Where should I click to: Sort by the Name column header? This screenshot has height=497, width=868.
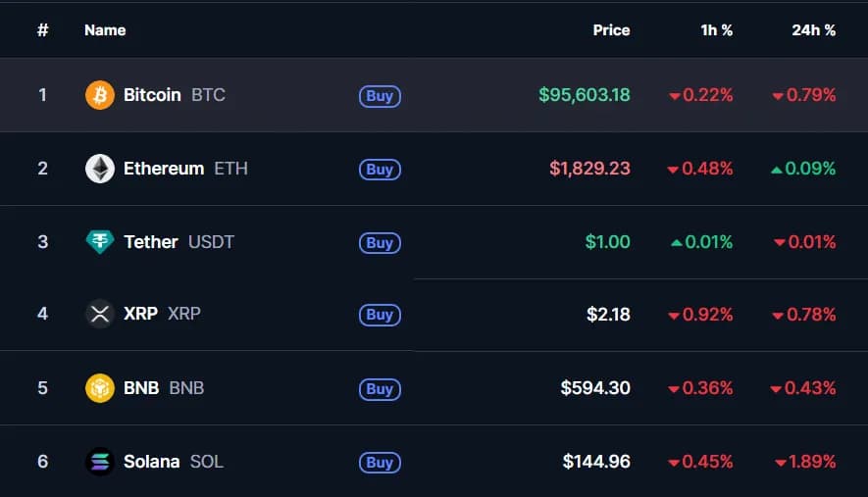pyautogui.click(x=105, y=30)
